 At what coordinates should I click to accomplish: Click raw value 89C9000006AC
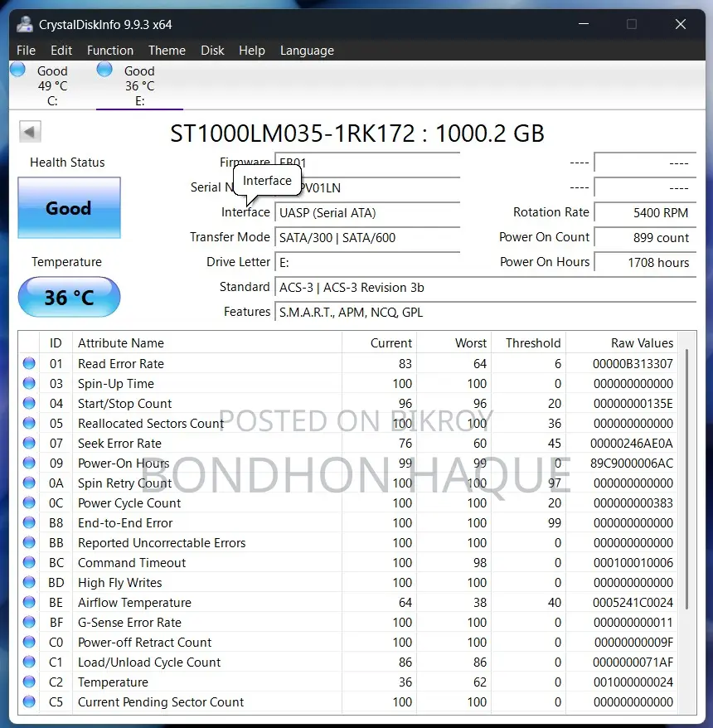point(632,463)
